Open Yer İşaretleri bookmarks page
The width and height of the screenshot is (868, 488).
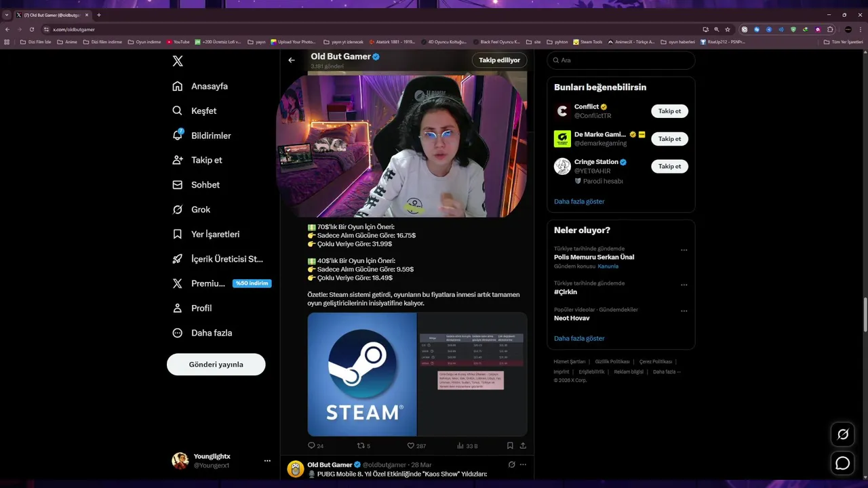pos(206,234)
